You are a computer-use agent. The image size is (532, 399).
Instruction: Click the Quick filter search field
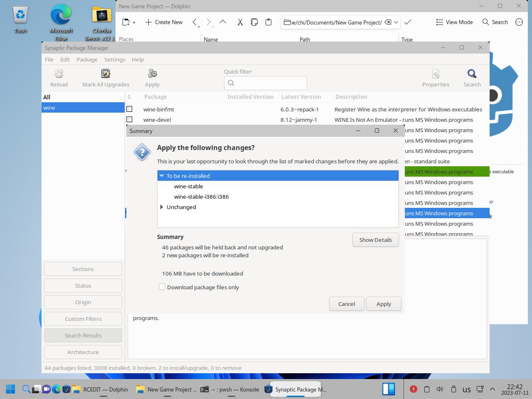coord(266,83)
